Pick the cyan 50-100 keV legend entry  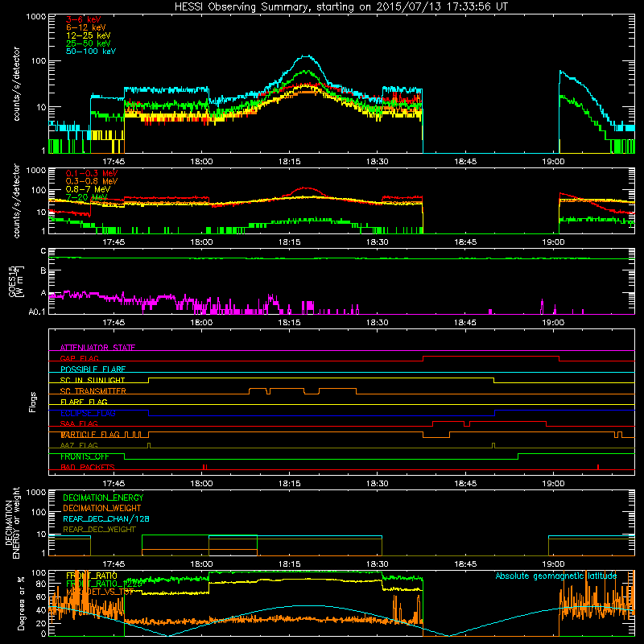pyautogui.click(x=91, y=51)
